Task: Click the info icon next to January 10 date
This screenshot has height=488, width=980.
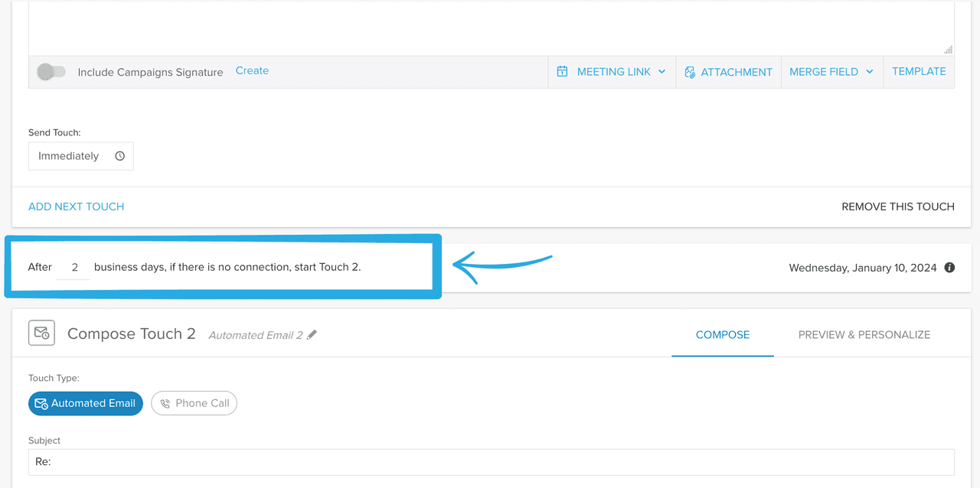Action: [949, 267]
